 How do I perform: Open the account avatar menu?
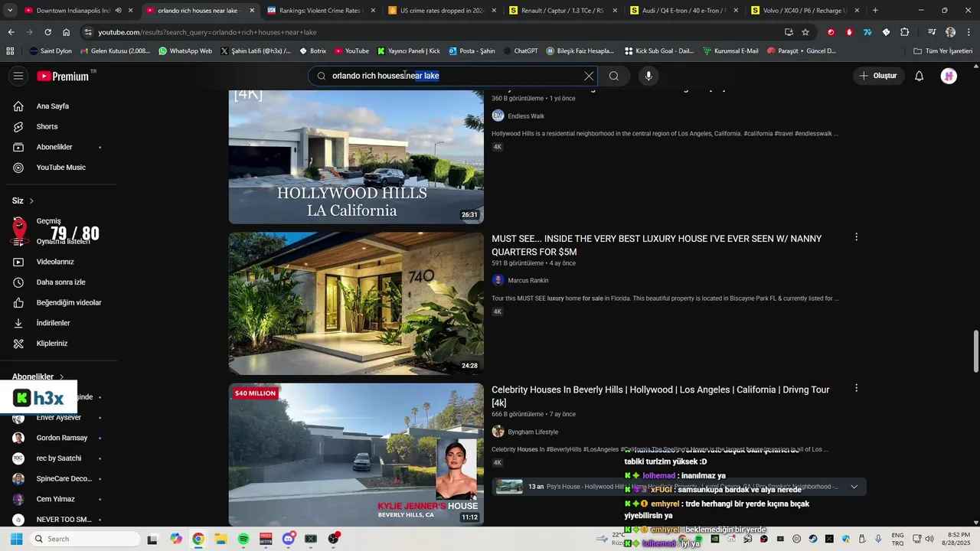(x=949, y=76)
